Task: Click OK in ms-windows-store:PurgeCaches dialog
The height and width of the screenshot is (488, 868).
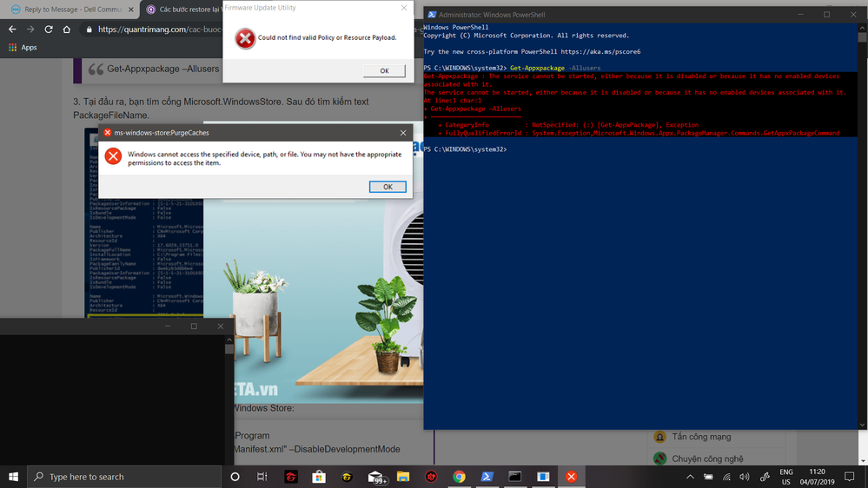Action: tap(388, 187)
